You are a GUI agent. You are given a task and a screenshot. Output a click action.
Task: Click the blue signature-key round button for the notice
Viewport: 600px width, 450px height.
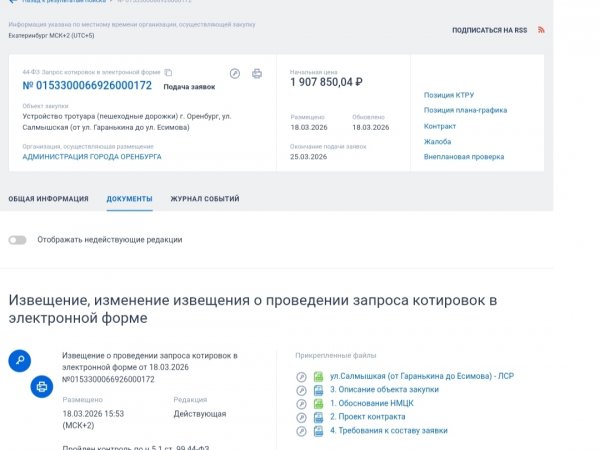tap(20, 360)
